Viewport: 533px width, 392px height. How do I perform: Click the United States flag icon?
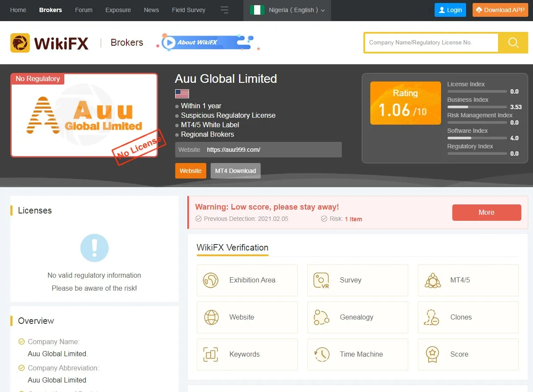[x=182, y=94]
